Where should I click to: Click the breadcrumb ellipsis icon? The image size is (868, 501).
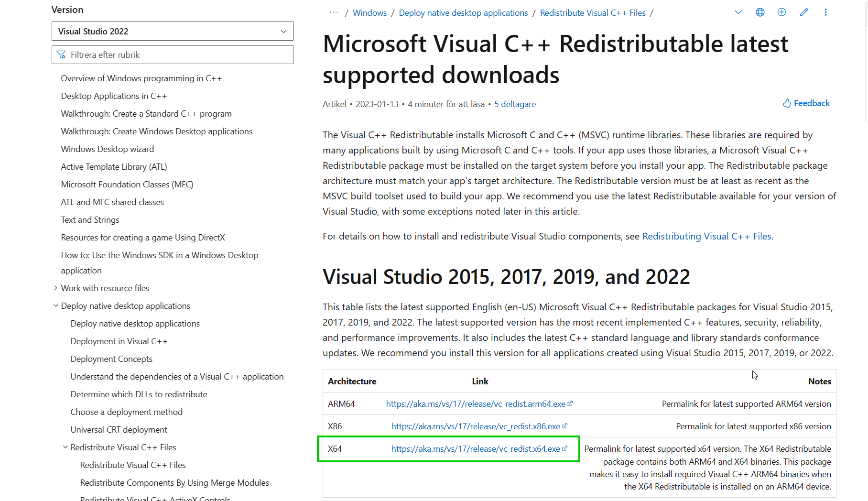pyautogui.click(x=334, y=13)
